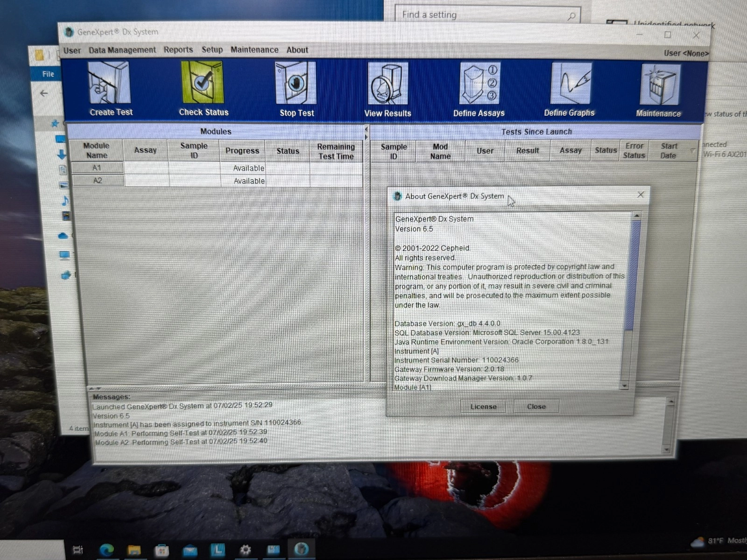Click Database Version gx_db 4.4.0.0 line
747x560 pixels.
click(447, 323)
